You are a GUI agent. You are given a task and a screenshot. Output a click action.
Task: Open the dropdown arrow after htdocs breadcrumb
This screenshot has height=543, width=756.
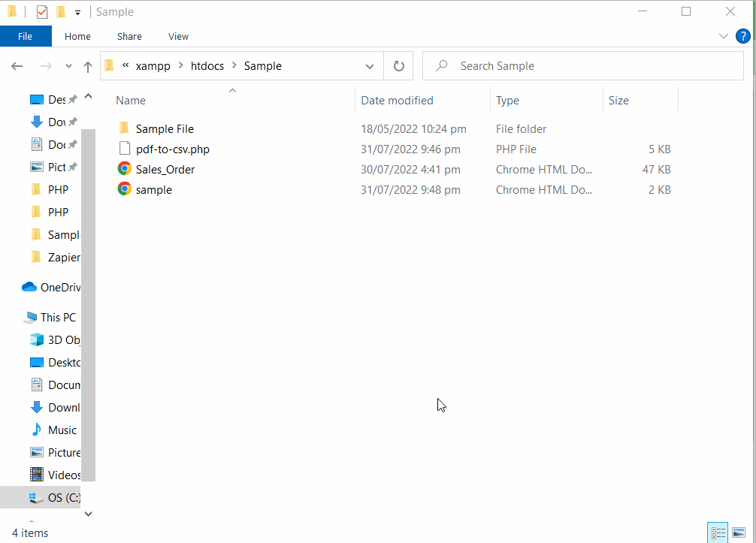[x=234, y=65]
